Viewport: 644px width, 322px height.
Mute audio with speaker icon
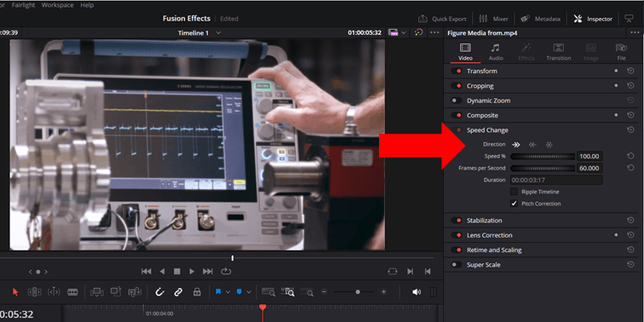[417, 292]
